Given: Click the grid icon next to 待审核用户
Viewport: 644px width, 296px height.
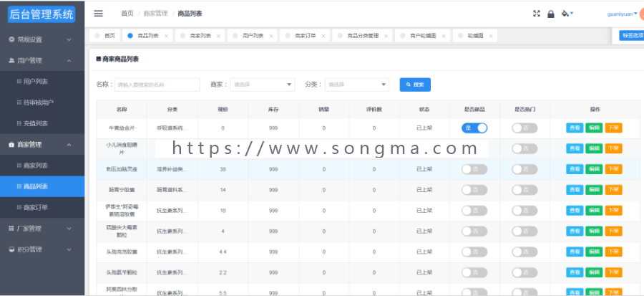Looking at the screenshot, I should 19,102.
